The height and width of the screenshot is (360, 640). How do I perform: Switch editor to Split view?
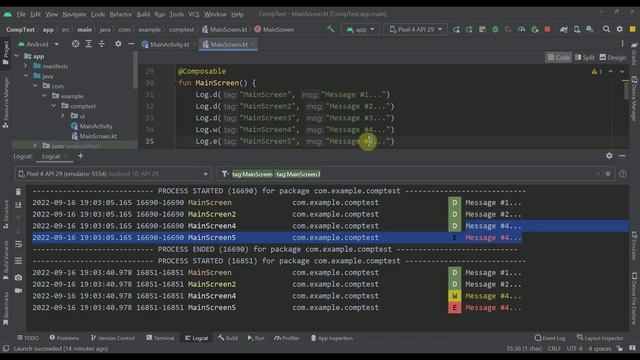coord(584,58)
